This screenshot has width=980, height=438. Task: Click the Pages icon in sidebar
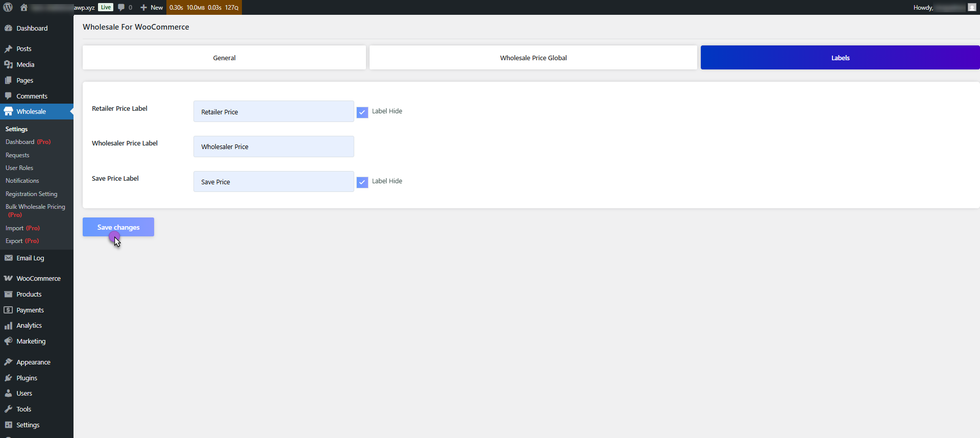pos(8,81)
